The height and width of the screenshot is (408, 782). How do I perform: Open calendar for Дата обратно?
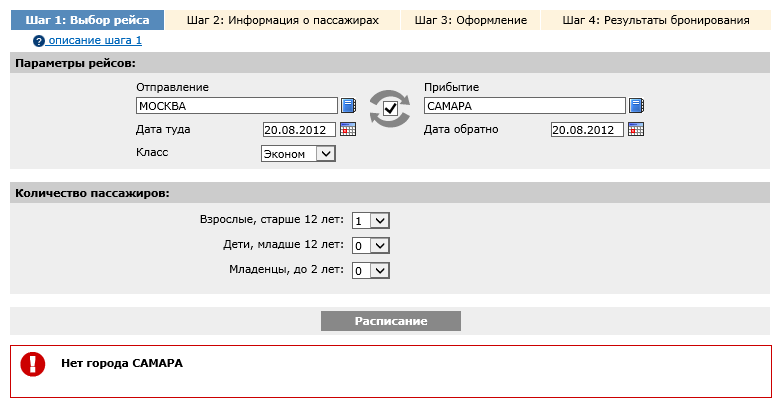point(636,129)
